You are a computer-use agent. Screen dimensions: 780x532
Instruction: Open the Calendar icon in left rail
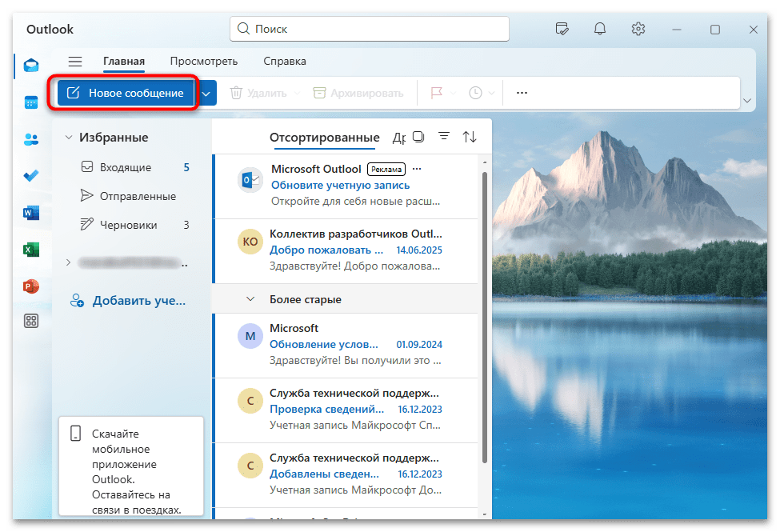[31, 102]
